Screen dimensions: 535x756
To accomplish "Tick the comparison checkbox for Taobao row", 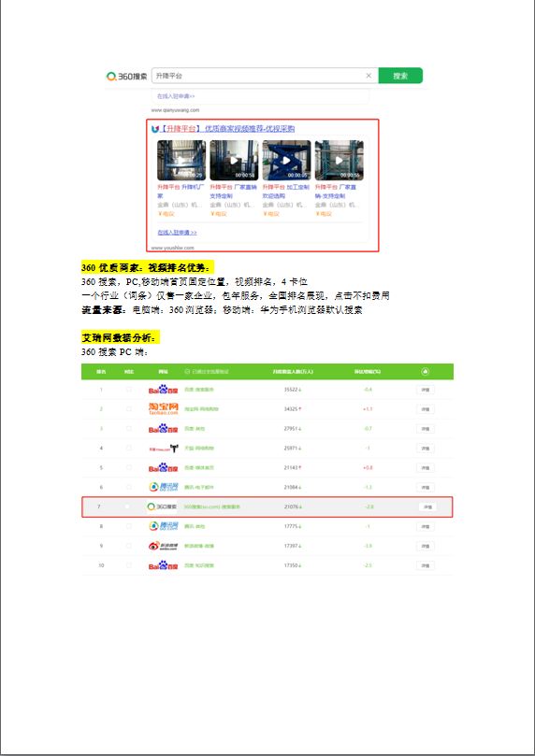I will 129,409.
